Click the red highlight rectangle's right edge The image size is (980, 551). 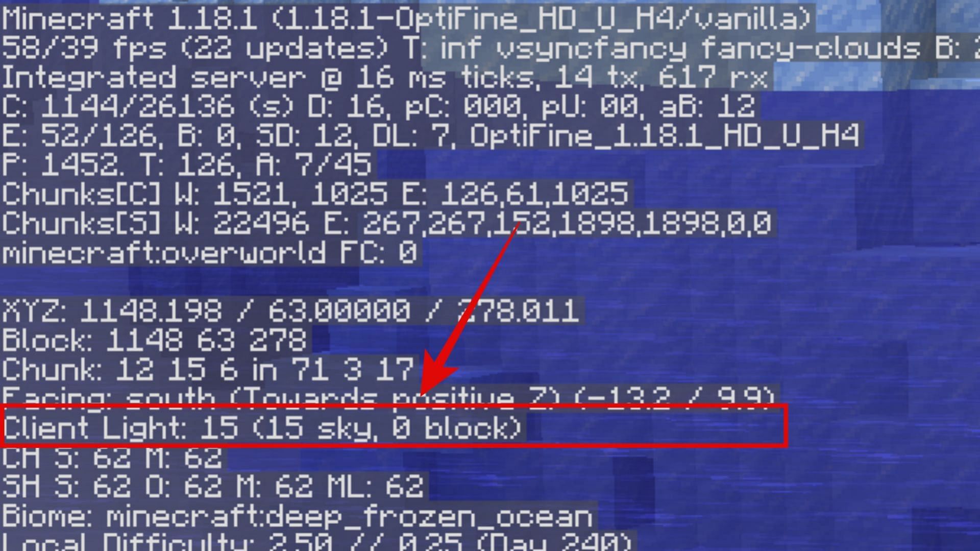point(786,426)
